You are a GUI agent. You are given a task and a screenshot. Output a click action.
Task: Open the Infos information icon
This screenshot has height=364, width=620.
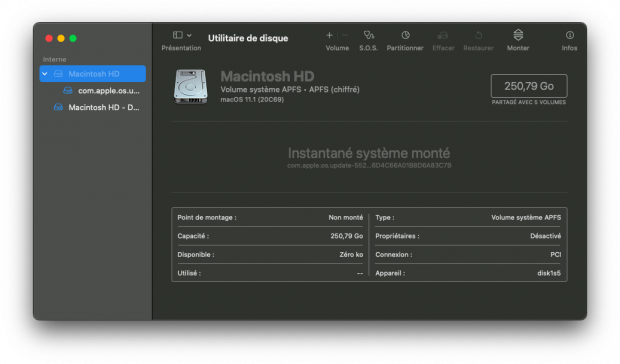[x=569, y=35]
